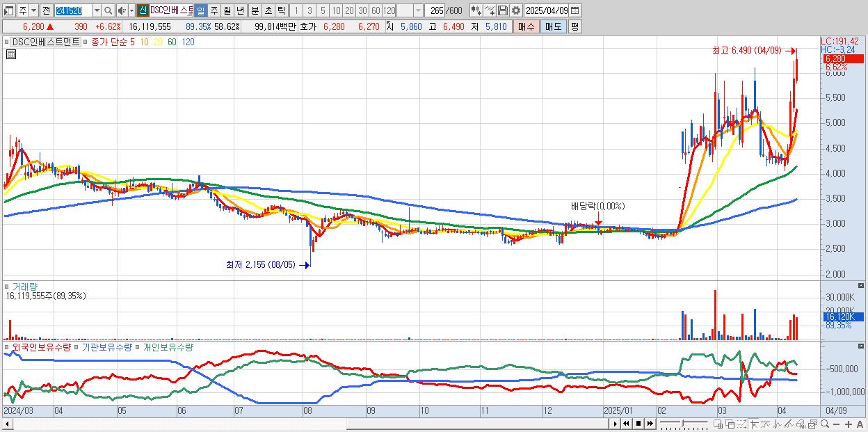Click the horizontal chart scrollbar

tap(476, 424)
